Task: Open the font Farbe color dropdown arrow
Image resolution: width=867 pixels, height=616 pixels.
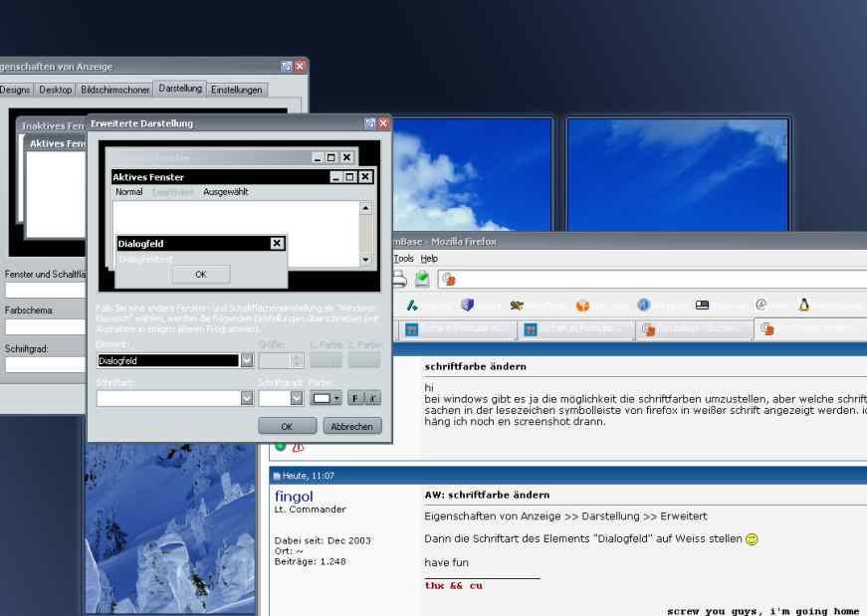Action: click(336, 398)
